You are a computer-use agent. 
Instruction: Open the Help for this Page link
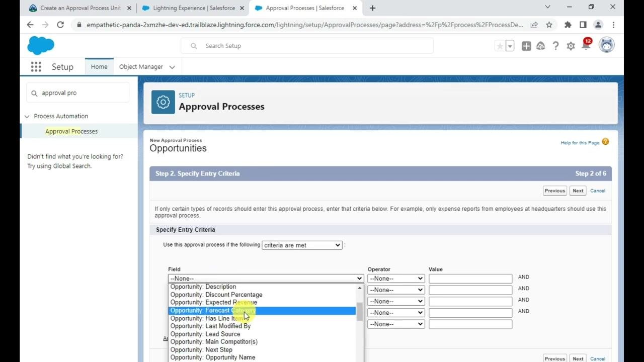(580, 143)
